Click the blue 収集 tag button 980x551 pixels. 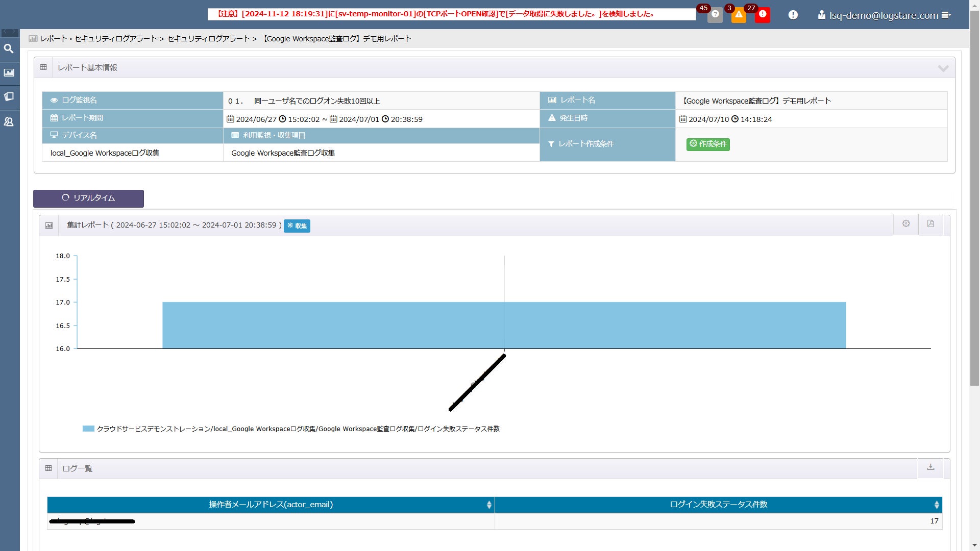tap(297, 226)
